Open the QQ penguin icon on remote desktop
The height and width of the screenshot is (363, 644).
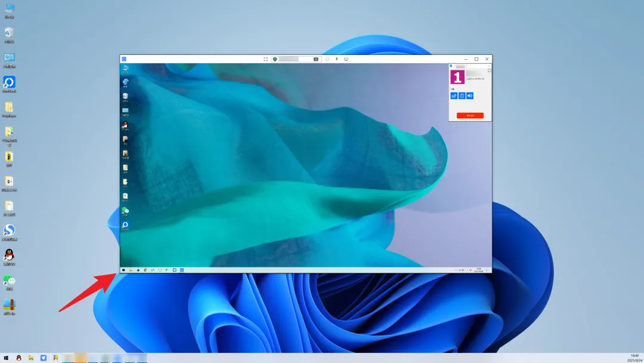[125, 125]
